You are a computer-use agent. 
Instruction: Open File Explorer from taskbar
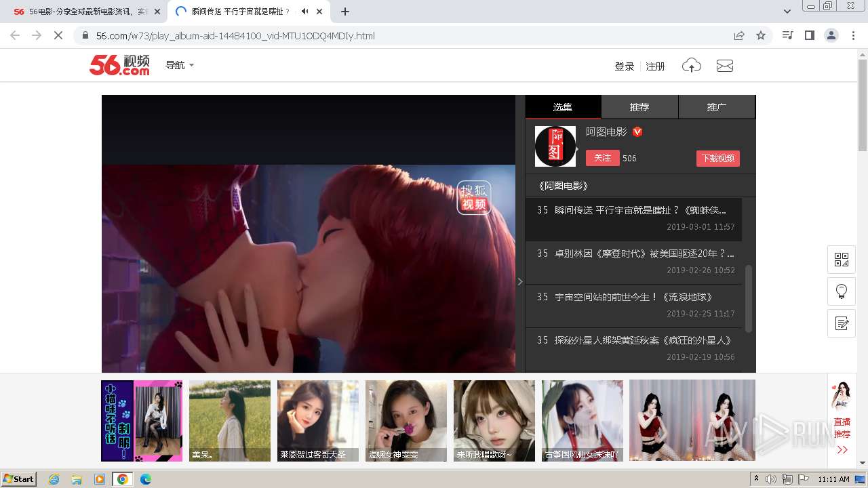77,479
